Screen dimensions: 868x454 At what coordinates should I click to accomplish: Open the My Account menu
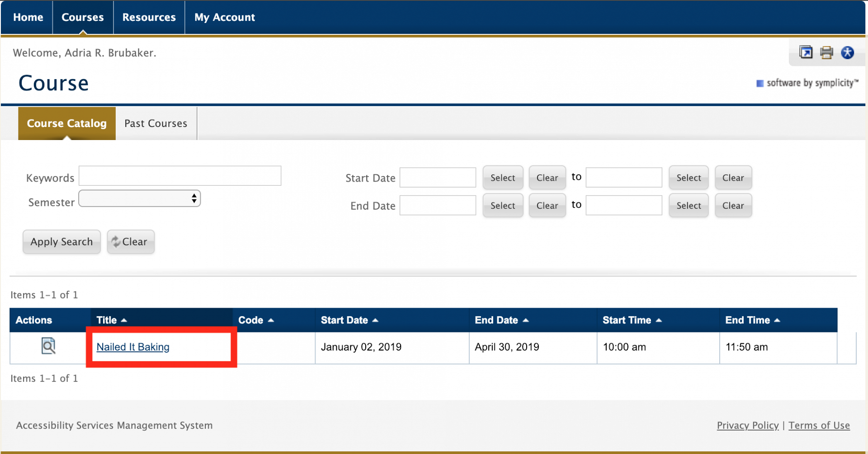coord(225,17)
